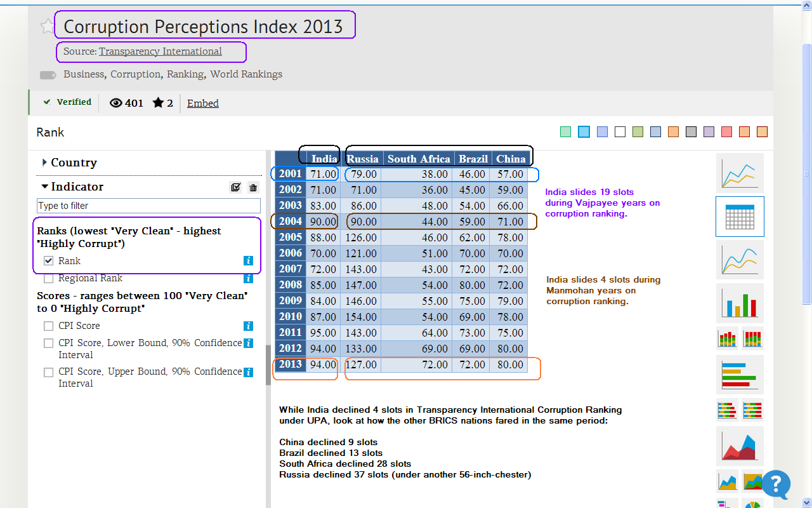Viewport: 812px width, 508px height.
Task: Choose the pink-red color swatch
Action: point(727,132)
